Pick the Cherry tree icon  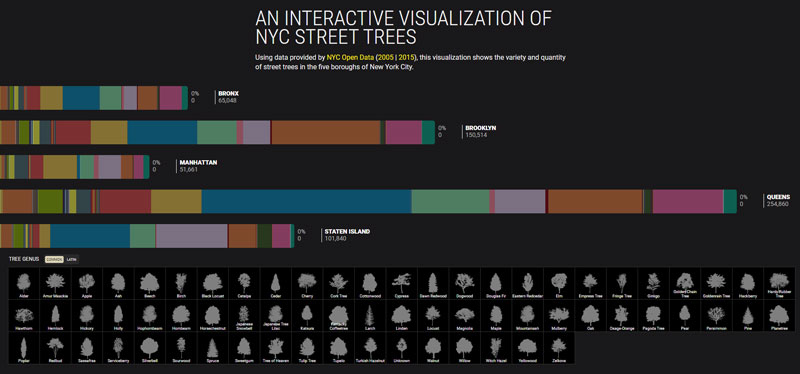pos(307,285)
